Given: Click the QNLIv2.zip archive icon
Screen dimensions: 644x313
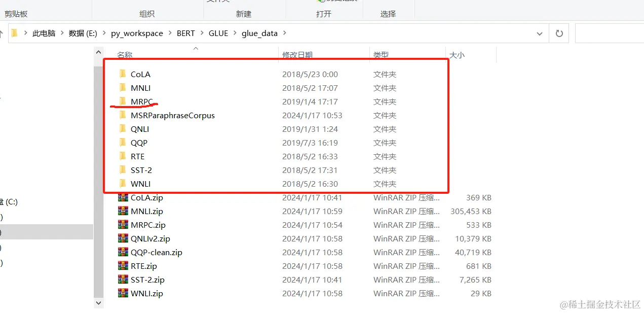Looking at the screenshot, I should tap(123, 238).
